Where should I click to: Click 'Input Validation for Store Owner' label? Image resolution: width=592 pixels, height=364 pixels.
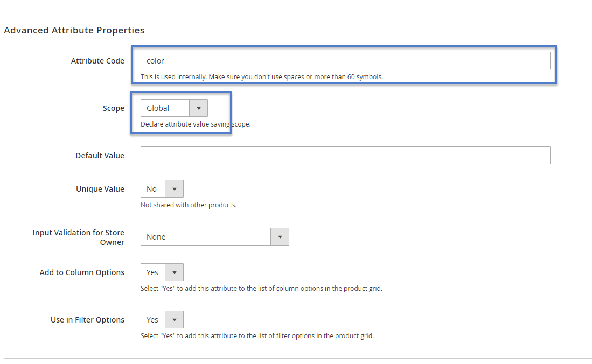pyautogui.click(x=78, y=237)
